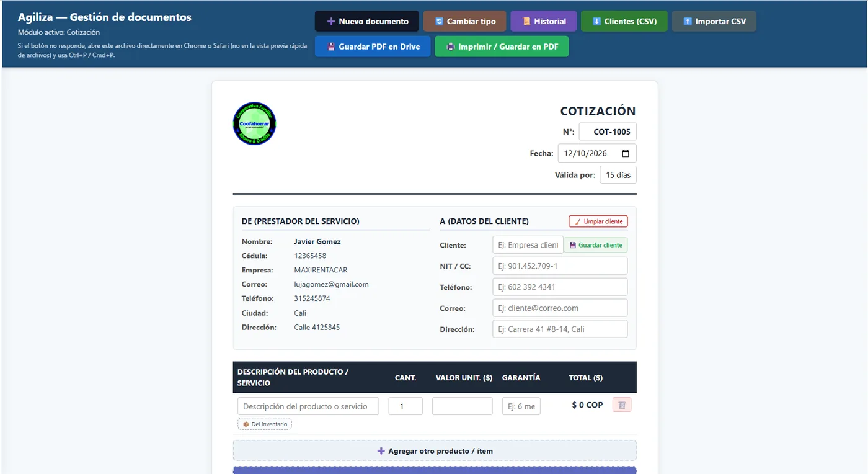Click the Cliente name input field
868x474 pixels.
click(x=528, y=245)
